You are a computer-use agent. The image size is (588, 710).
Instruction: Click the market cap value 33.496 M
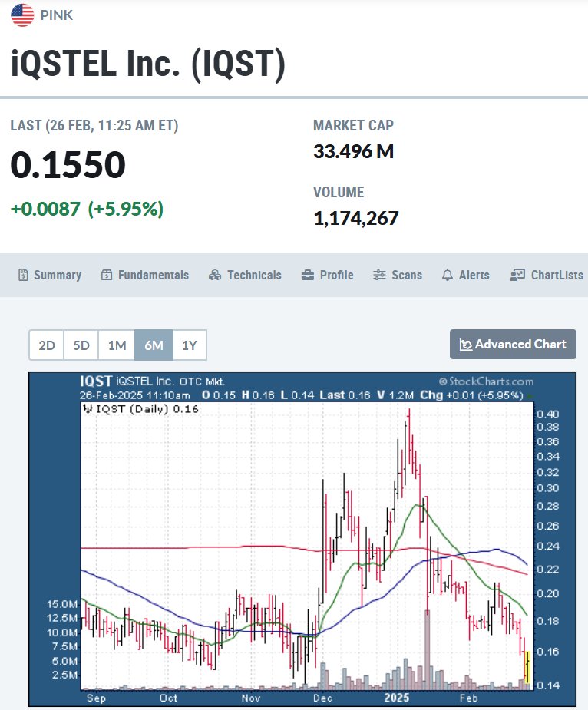click(353, 151)
